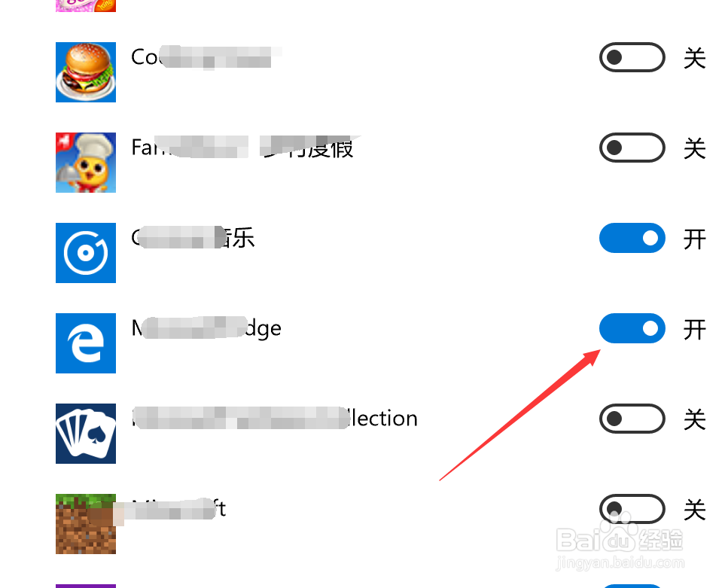Image resolution: width=725 pixels, height=588 pixels.
Task: Select the app name ending in 乐
Action: tap(193, 238)
